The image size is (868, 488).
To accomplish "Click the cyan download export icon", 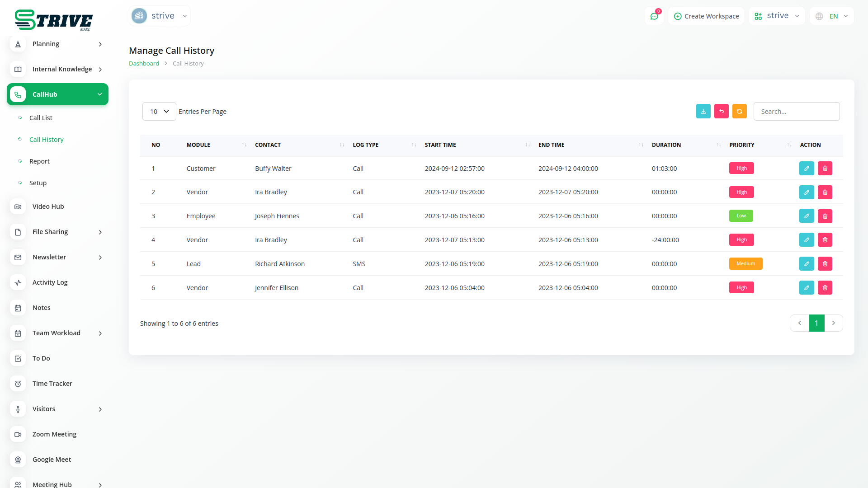I will tap(703, 111).
